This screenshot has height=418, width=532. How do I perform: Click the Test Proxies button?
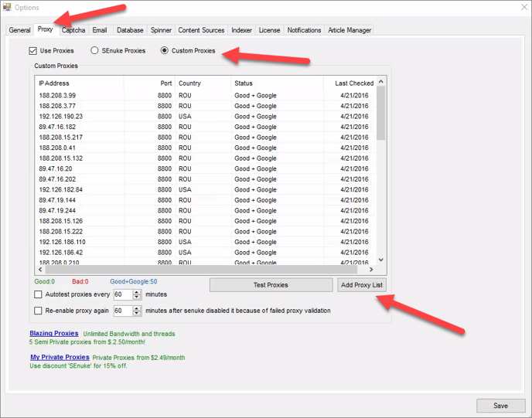coord(271,285)
